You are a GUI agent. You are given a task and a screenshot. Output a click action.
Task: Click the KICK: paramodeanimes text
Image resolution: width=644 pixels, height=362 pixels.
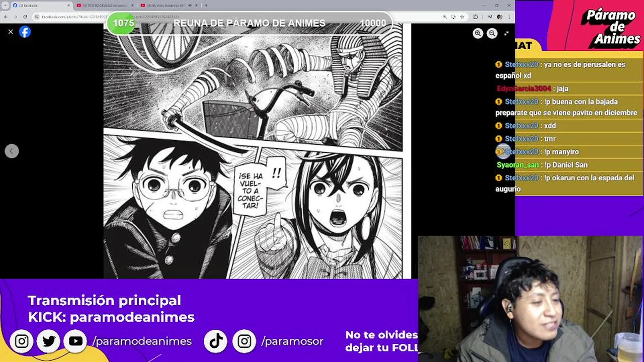pos(111,317)
